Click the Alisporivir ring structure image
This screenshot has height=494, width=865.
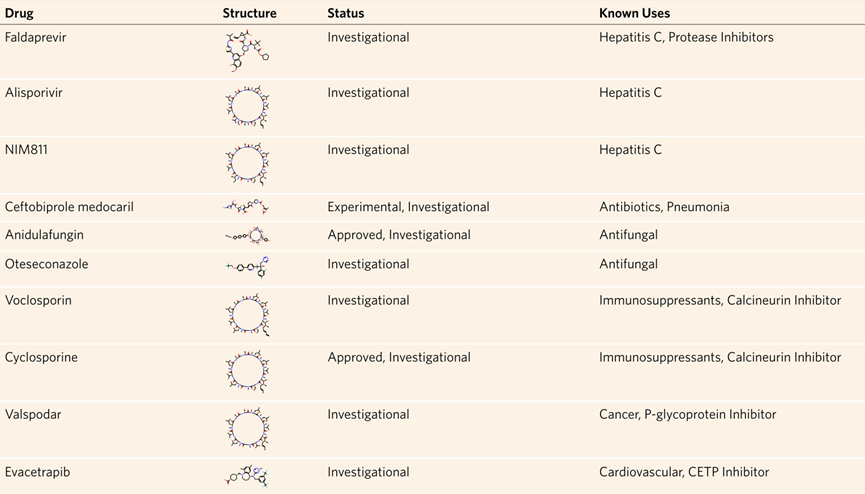[x=247, y=107]
